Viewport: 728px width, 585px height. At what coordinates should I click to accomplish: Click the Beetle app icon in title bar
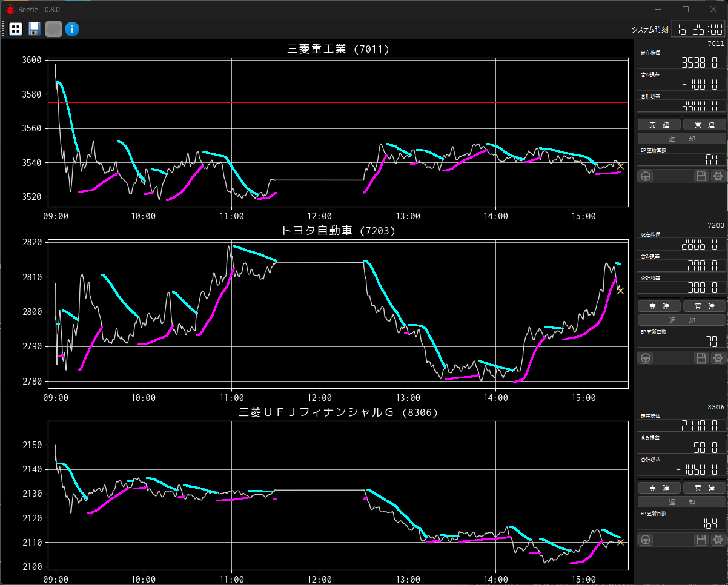(x=10, y=9)
